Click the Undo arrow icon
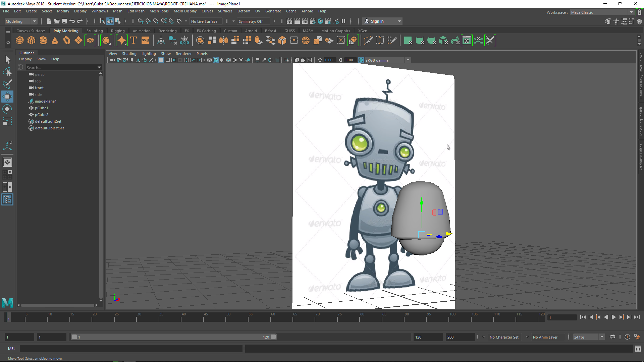The height and width of the screenshot is (362, 644). pyautogui.click(x=72, y=21)
